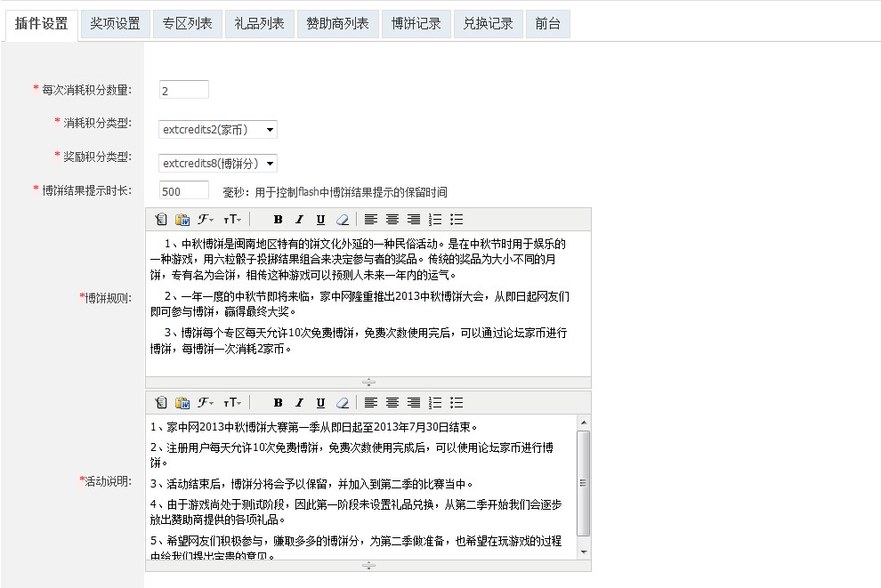The height and width of the screenshot is (588, 881).
Task: Click the 每次消耗积分数量 input field
Action: click(x=183, y=89)
